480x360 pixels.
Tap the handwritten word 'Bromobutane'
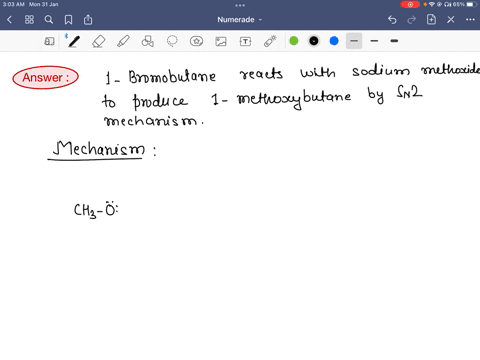tap(172, 77)
